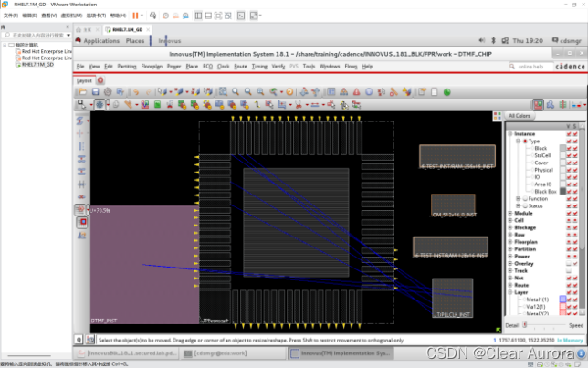Click the orange Redraw circle icon
This screenshot has width=588, height=368.
point(289,92)
